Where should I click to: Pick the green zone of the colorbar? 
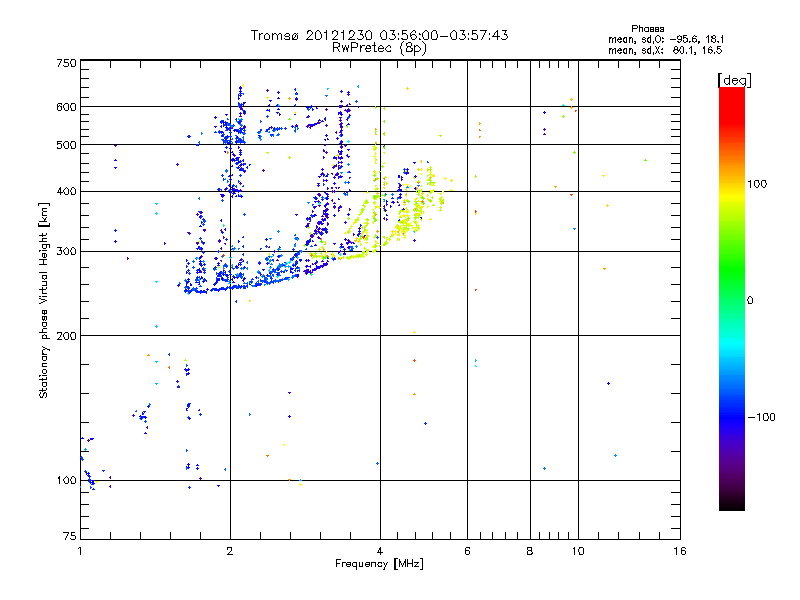[732, 270]
